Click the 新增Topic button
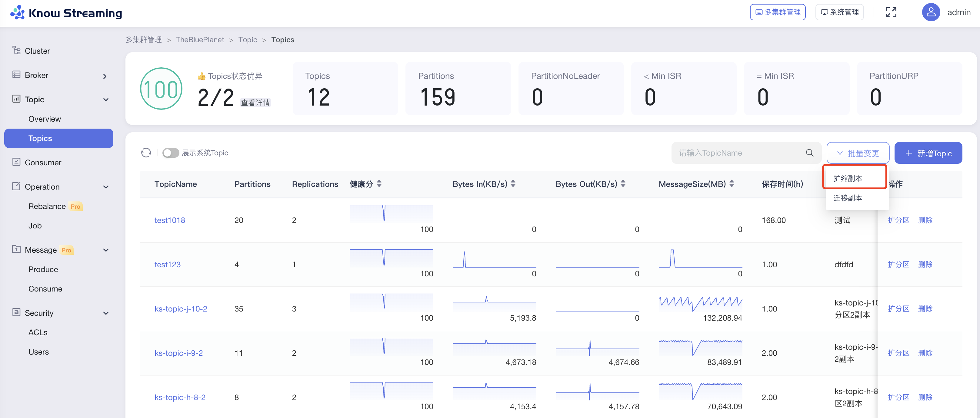 pos(928,153)
